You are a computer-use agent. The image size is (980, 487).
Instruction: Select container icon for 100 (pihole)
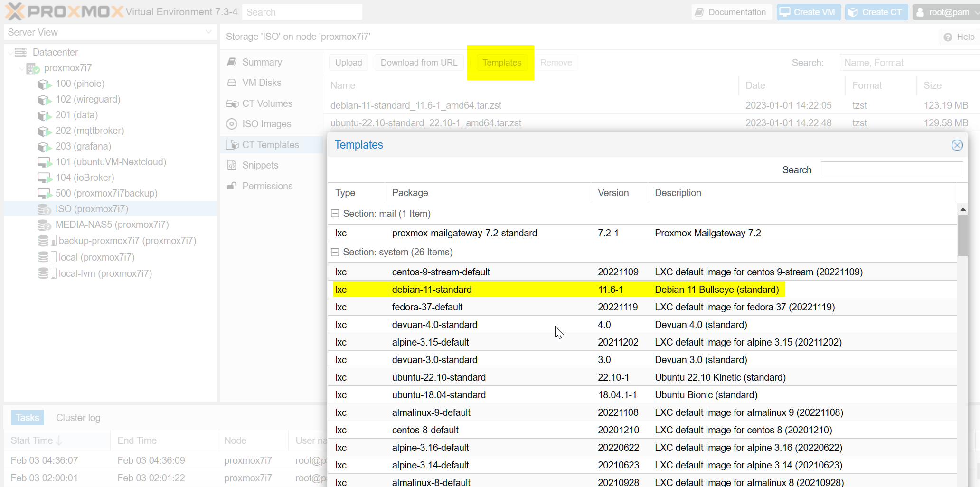(x=45, y=84)
